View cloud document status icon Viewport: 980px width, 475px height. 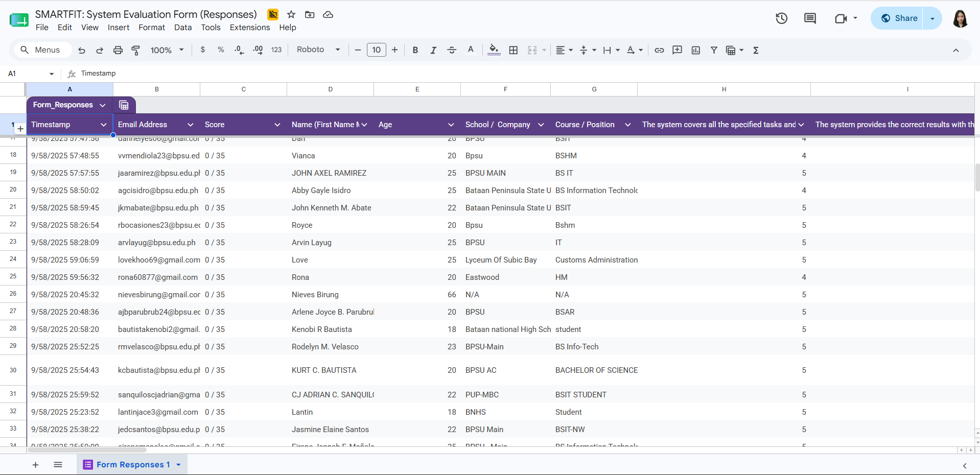[328, 14]
